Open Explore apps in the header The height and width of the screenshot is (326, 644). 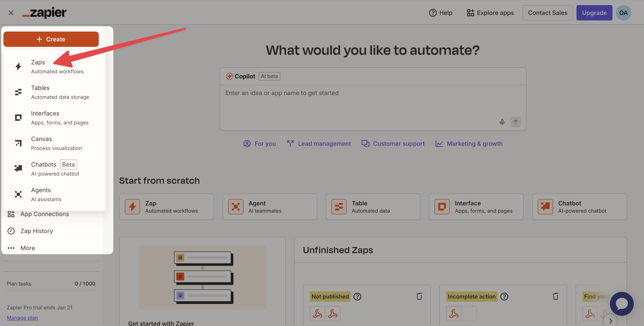490,13
